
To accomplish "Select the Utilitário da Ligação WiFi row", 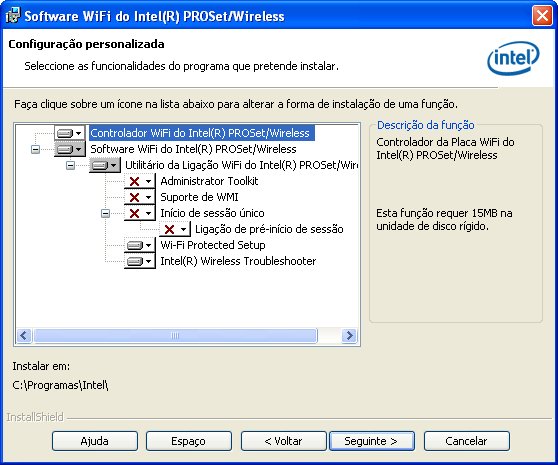I will click(241, 165).
